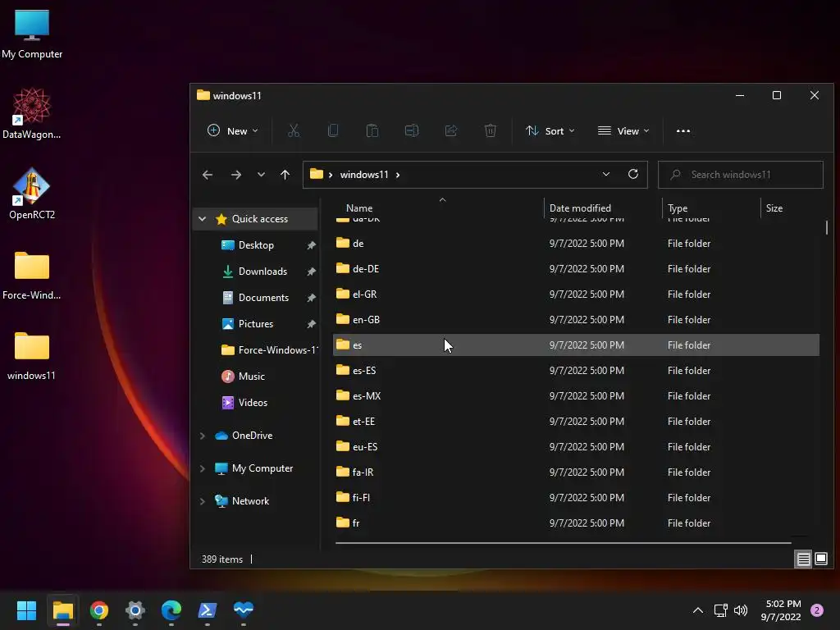Screen dimensions: 840x630
Task: Click the Search windows11 field
Action: [x=741, y=175]
